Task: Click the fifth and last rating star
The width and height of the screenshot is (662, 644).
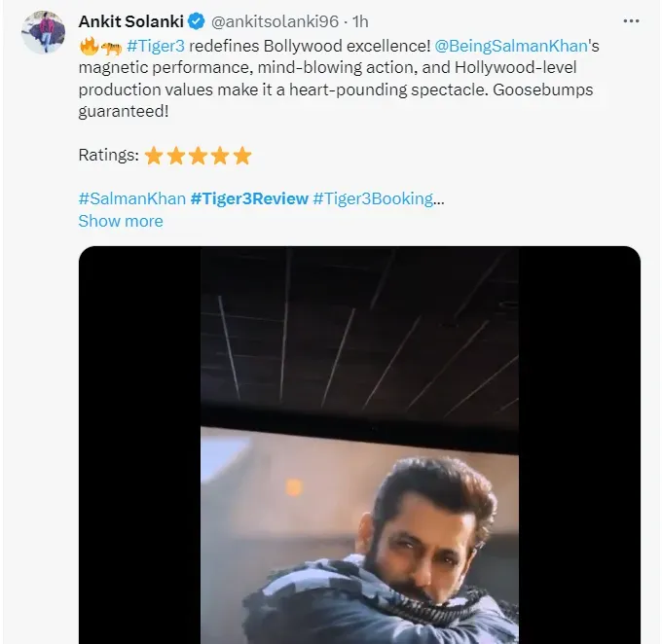Action: pyautogui.click(x=242, y=156)
